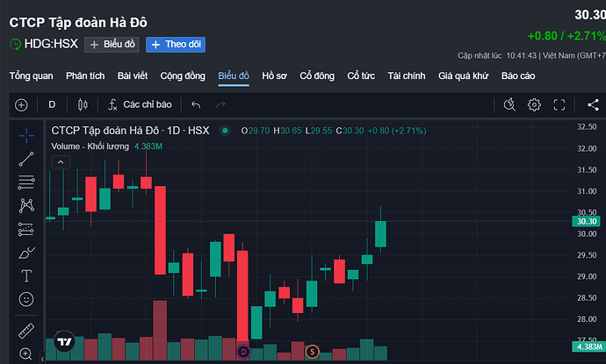
Task: Select the brush drawing tool
Action: pos(27,253)
